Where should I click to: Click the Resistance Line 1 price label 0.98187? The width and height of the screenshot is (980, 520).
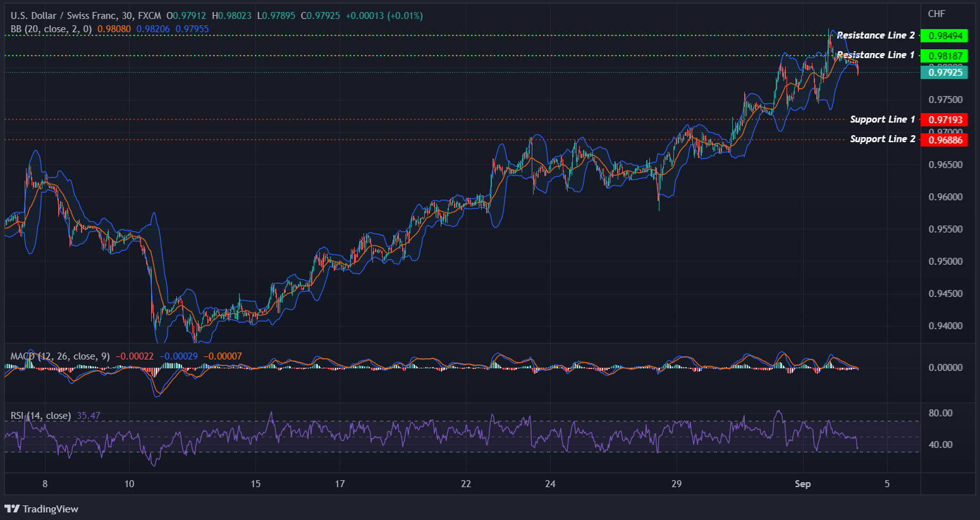click(944, 56)
